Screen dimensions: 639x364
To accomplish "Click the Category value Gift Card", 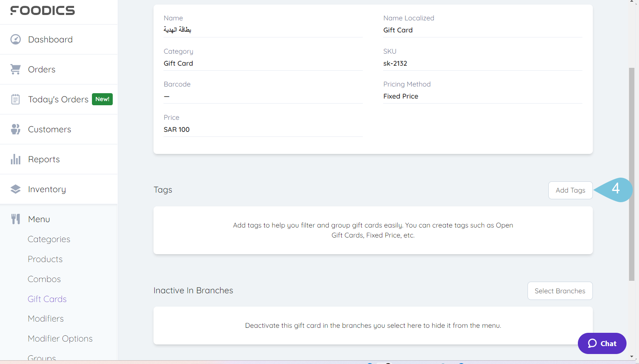I will point(178,63).
